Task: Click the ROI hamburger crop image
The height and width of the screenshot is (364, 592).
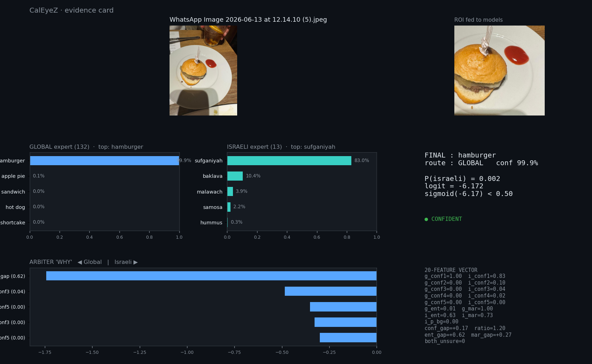Action: point(499,70)
